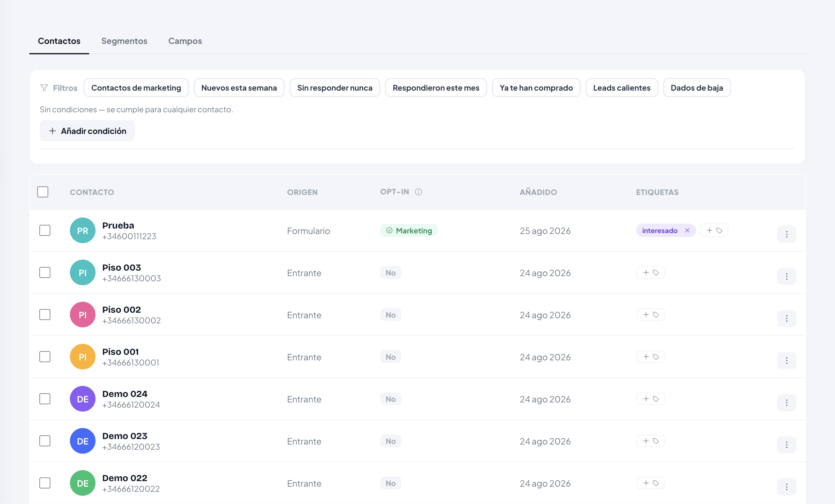Screen dimensions: 835x504
Task: Remove the interesado tag from Prueba
Action: point(687,231)
